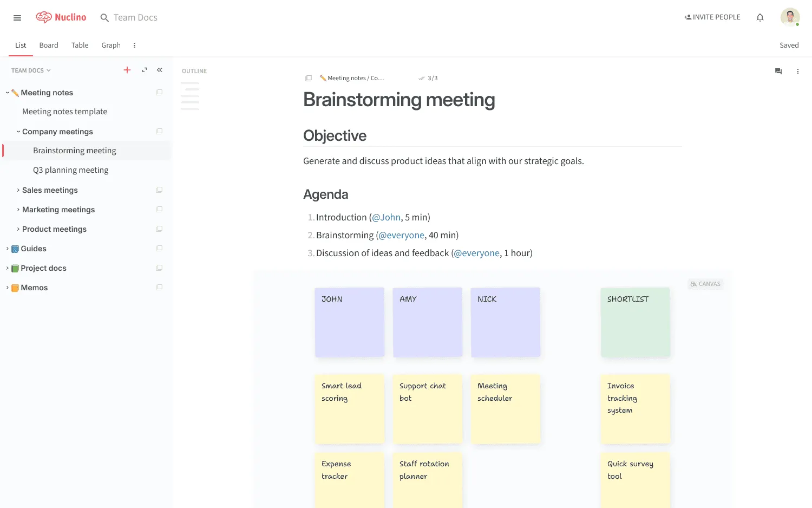Open the 3/3 tasks completed indicator

pyautogui.click(x=428, y=78)
